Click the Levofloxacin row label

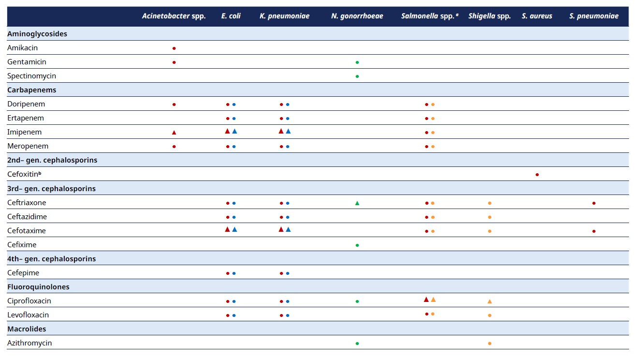[28, 315]
